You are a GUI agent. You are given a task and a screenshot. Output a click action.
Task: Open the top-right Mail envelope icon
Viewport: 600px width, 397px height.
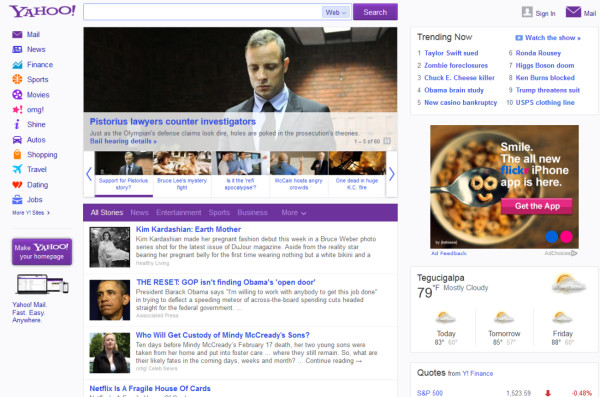pyautogui.click(x=573, y=12)
